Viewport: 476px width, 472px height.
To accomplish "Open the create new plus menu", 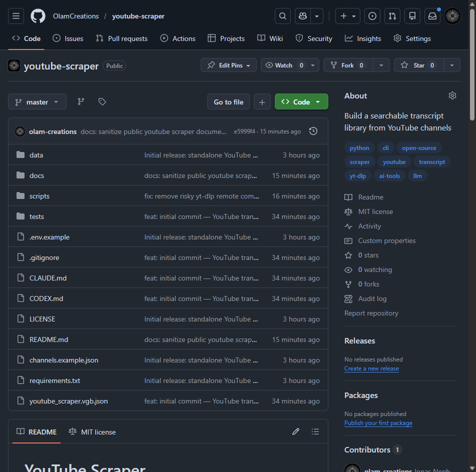I will point(347,16).
